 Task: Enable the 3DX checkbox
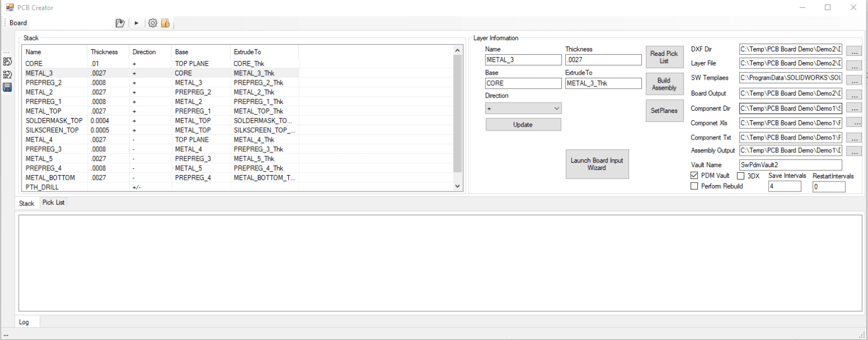click(741, 176)
